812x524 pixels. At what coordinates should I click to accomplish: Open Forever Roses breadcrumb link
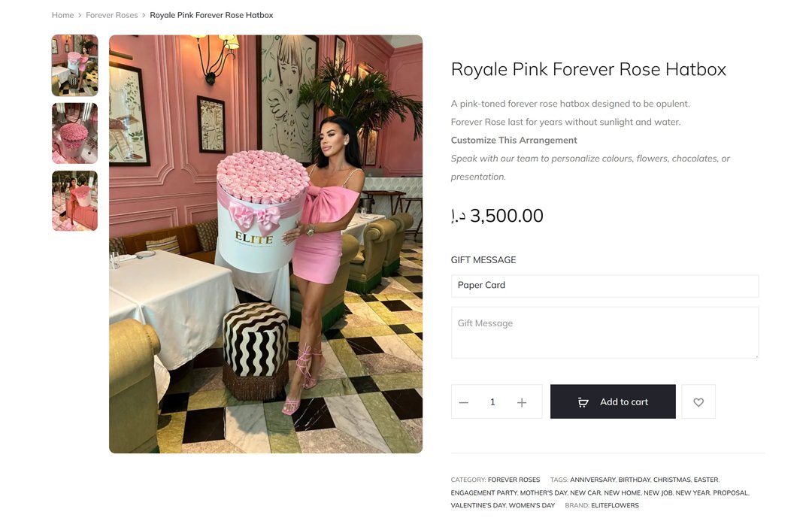(112, 15)
